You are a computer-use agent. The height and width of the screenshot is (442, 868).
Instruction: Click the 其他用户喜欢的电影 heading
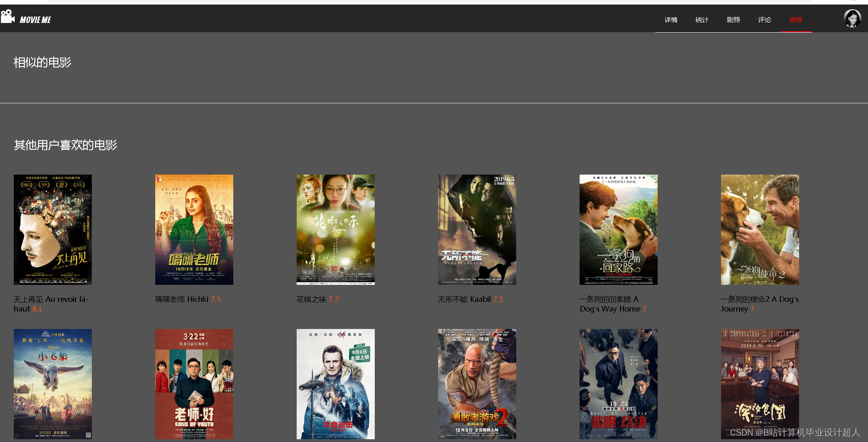(65, 145)
